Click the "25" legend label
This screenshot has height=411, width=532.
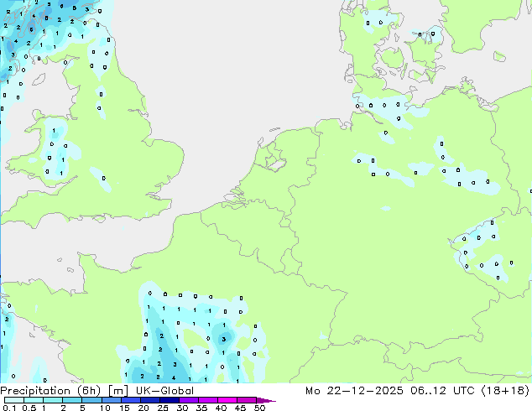coord(163,408)
